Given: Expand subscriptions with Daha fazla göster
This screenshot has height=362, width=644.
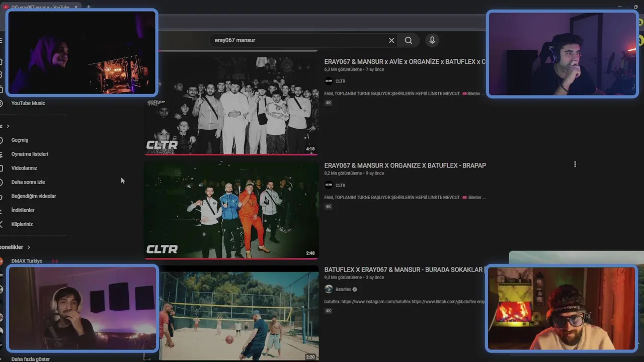Looking at the screenshot, I should (x=30, y=359).
